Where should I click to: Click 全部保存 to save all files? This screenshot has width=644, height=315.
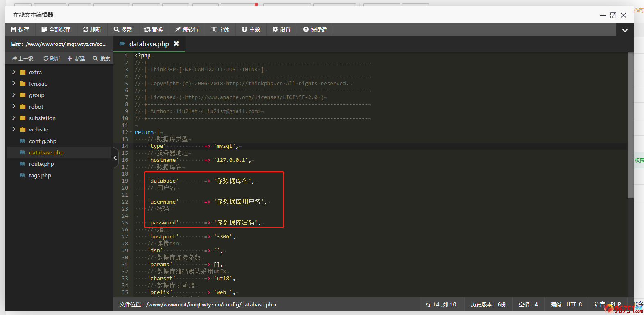click(56, 29)
